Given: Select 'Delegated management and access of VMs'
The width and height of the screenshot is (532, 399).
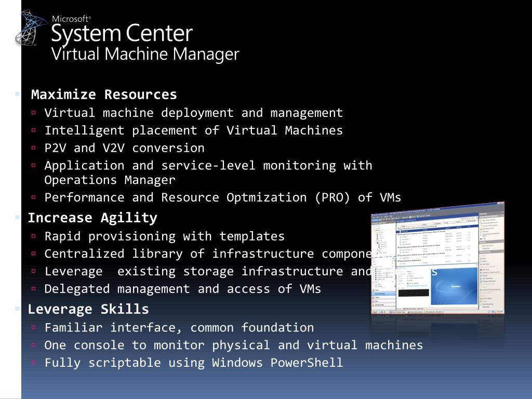Looking at the screenshot, I should click(x=182, y=289).
